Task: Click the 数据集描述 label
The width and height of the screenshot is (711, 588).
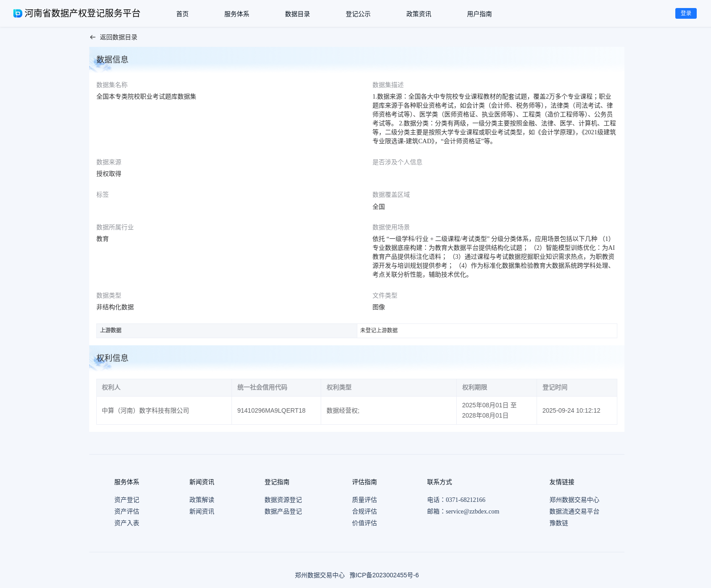Action: 388,85
